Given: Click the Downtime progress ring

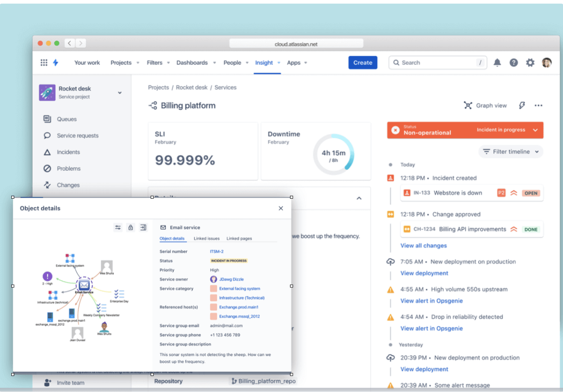Looking at the screenshot, I should 334,154.
